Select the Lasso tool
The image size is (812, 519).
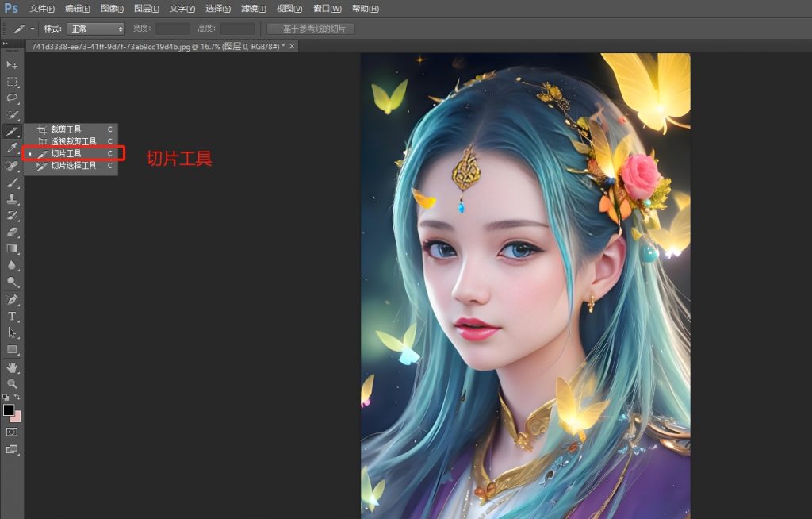coord(12,98)
